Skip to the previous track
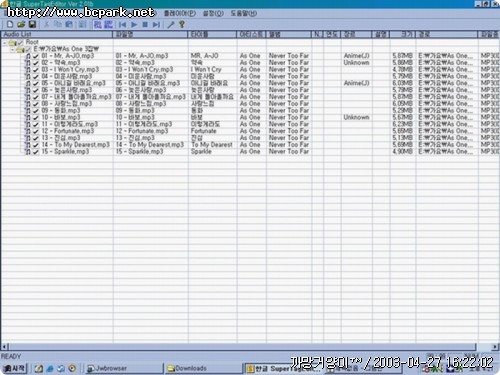 click(x=123, y=24)
